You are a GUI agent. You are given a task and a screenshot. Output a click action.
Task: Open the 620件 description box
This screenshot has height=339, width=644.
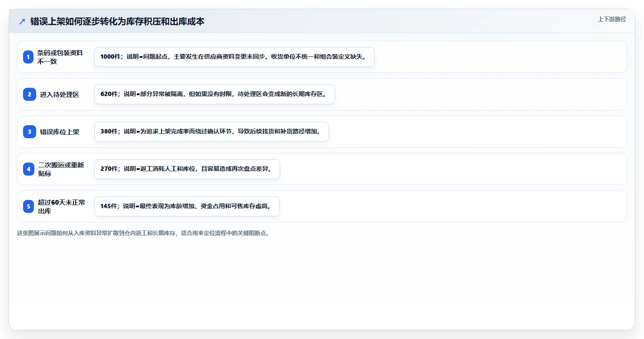pyautogui.click(x=215, y=94)
